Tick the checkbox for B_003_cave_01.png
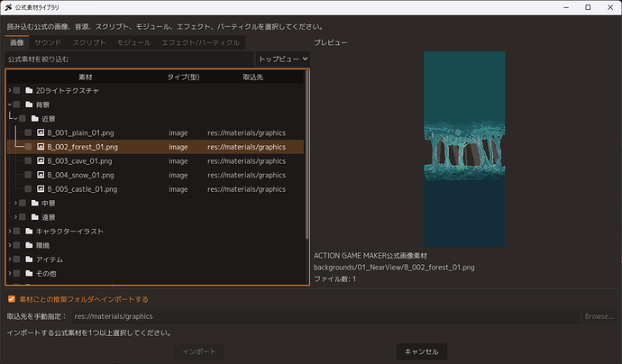Viewport: 622px width, 364px height. pos(28,160)
